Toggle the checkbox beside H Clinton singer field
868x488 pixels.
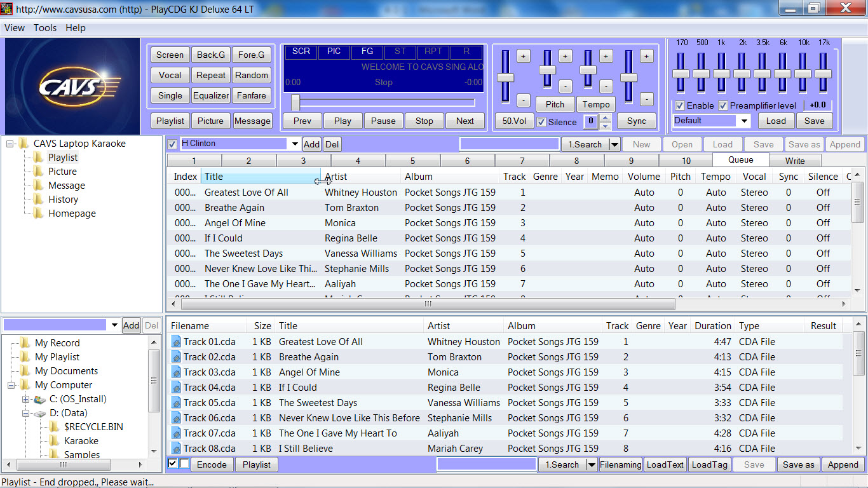172,144
